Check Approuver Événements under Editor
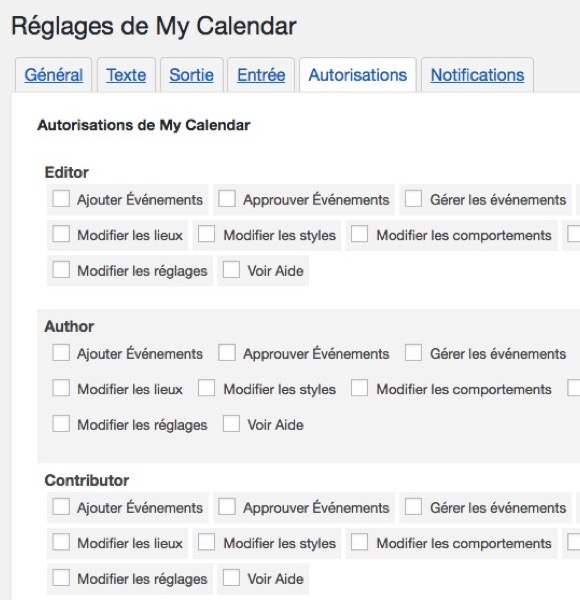 coord(226,199)
